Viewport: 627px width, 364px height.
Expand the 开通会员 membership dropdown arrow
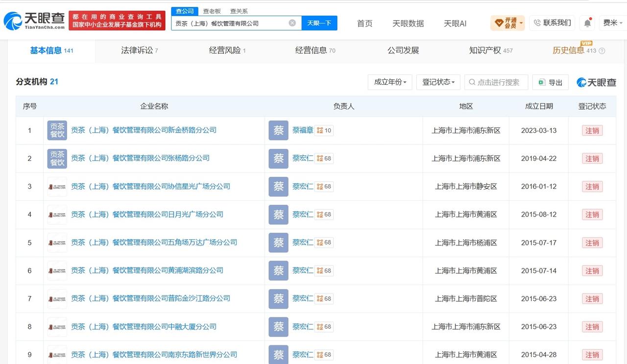click(521, 23)
